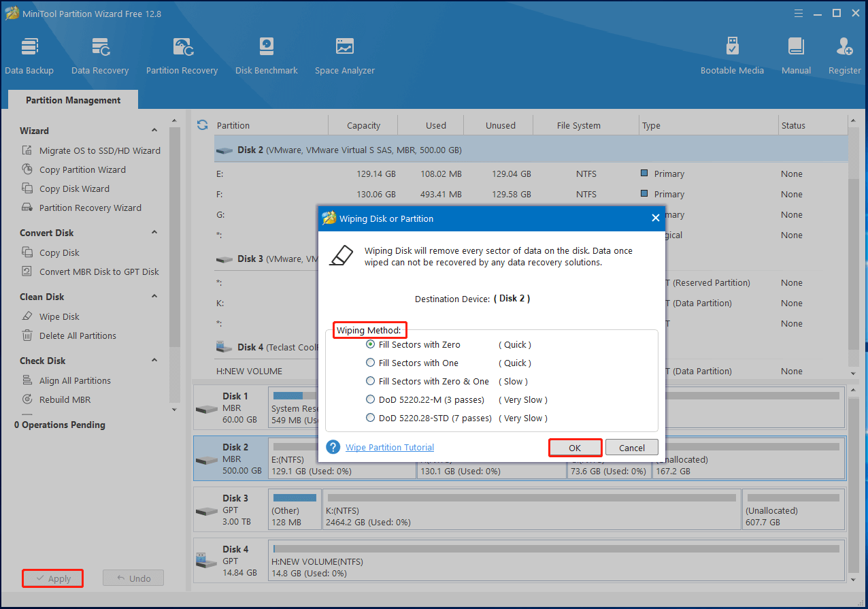Select the (Other) 128 MB block on Disk 3

coord(295,509)
